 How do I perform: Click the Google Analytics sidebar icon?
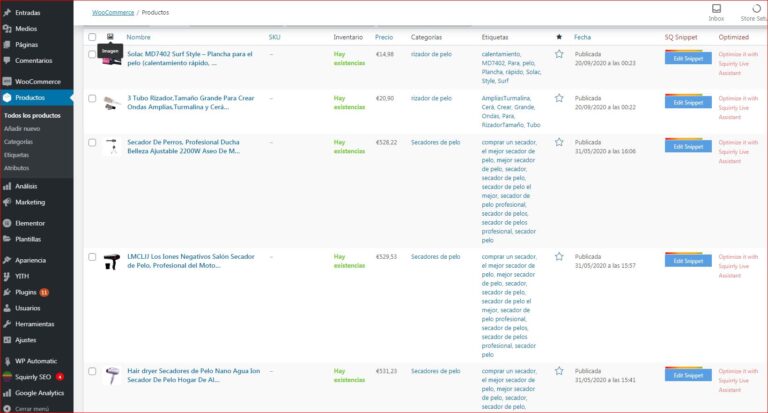click(7, 392)
